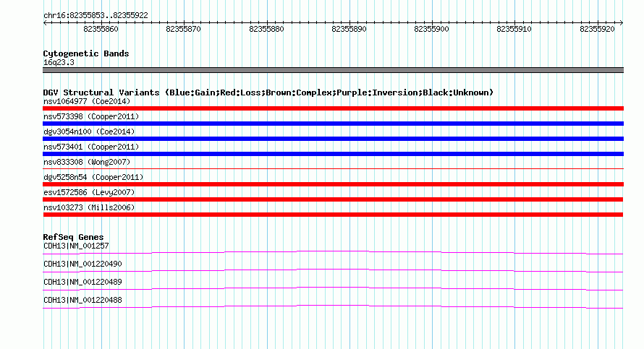644x349 pixels.
Task: Click ruler position 82355900
Action: coord(431,29)
